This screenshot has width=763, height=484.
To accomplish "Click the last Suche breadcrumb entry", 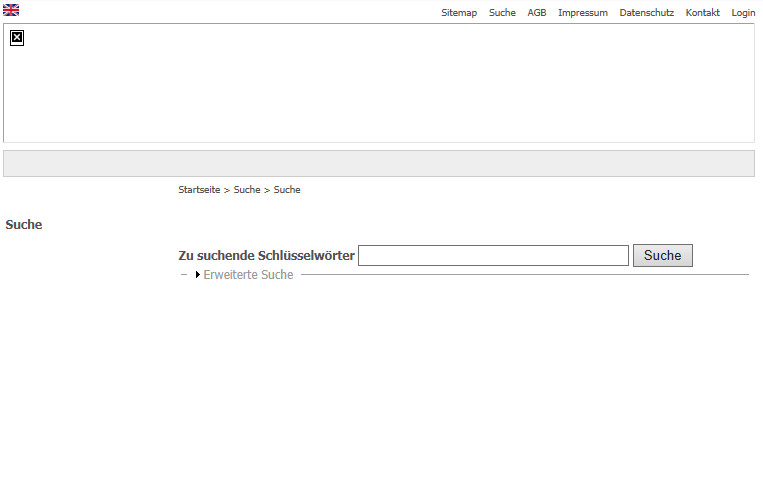I will pos(287,190).
